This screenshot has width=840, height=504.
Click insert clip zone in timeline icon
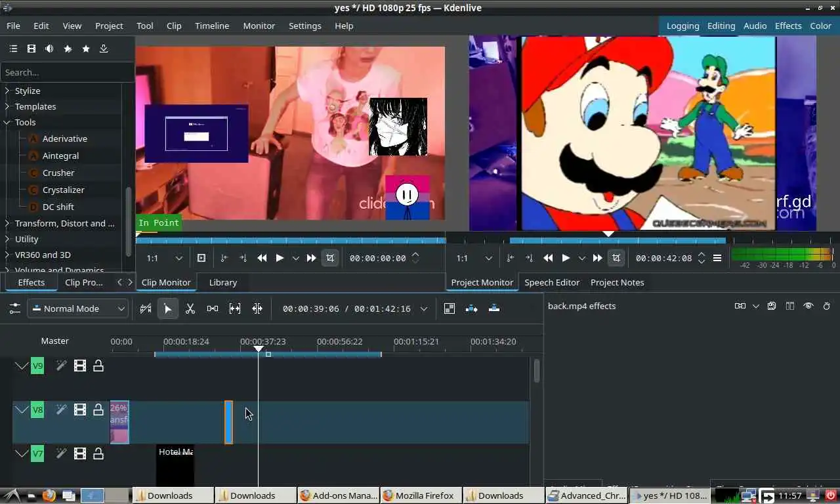click(x=472, y=308)
